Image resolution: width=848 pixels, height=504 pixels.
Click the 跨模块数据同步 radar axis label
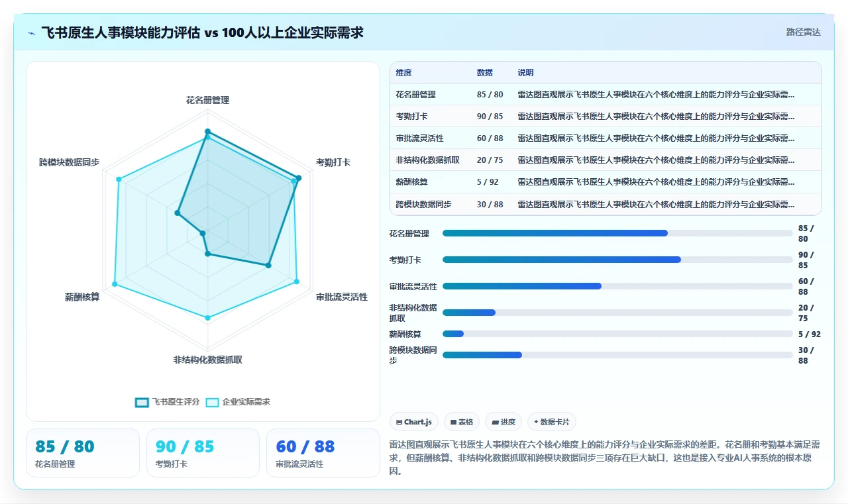click(x=69, y=162)
